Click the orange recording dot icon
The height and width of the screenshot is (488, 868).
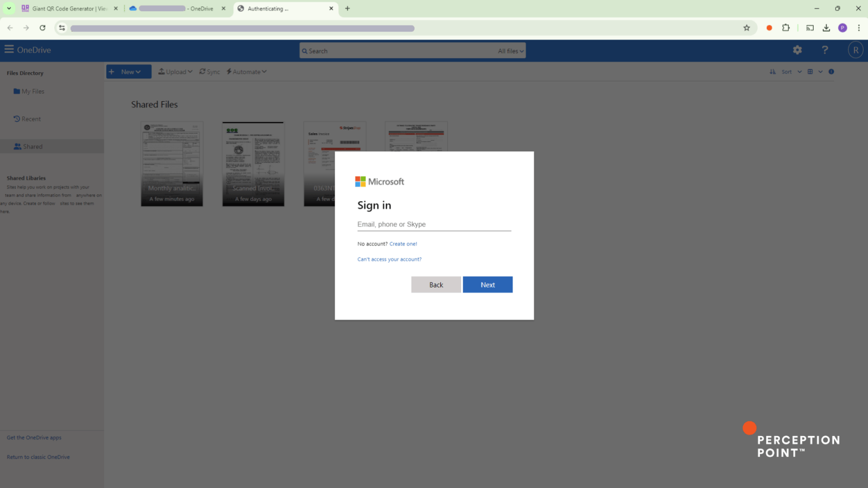point(769,28)
